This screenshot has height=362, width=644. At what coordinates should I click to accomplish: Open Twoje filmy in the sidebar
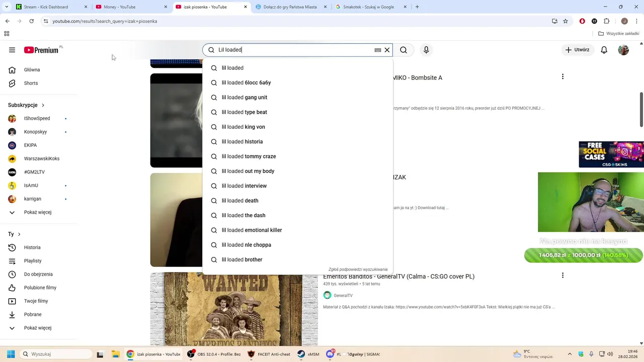pos(38,301)
